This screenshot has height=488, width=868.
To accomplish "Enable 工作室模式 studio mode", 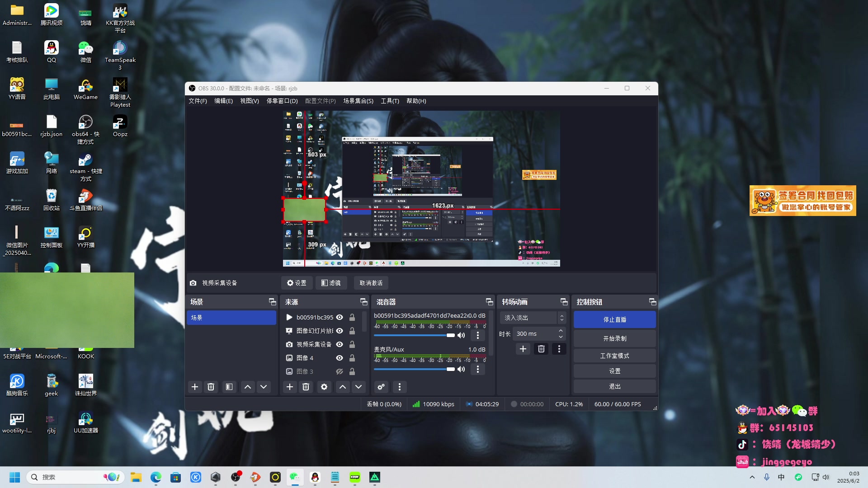I will [615, 356].
